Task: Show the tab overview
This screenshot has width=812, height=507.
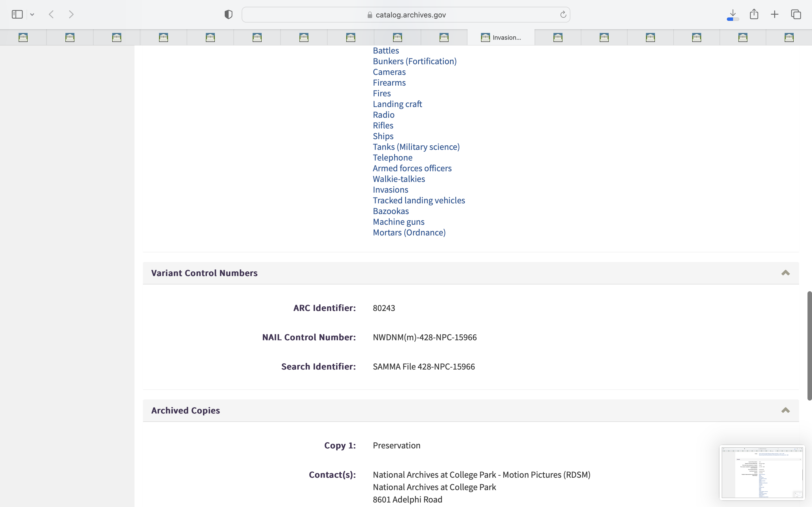Action: pyautogui.click(x=796, y=14)
